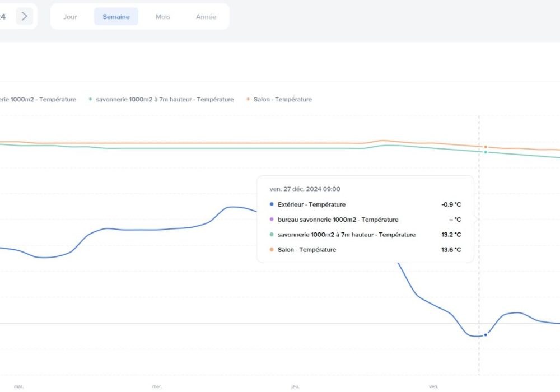Click the orange Salon legend dot
Viewport: 560px width, 392px height.
click(248, 99)
